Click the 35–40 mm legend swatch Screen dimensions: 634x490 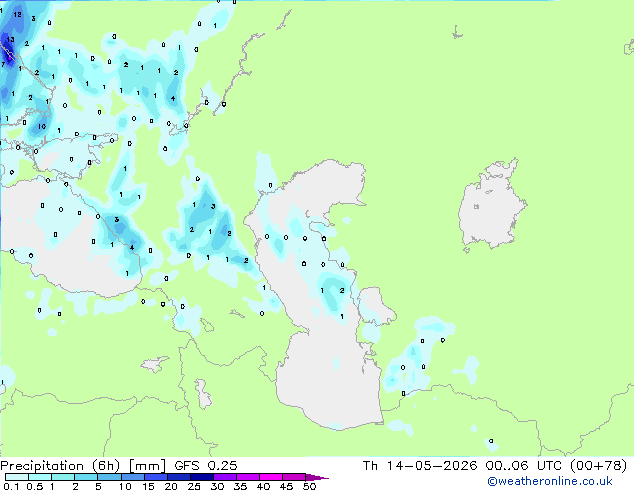tap(247, 477)
